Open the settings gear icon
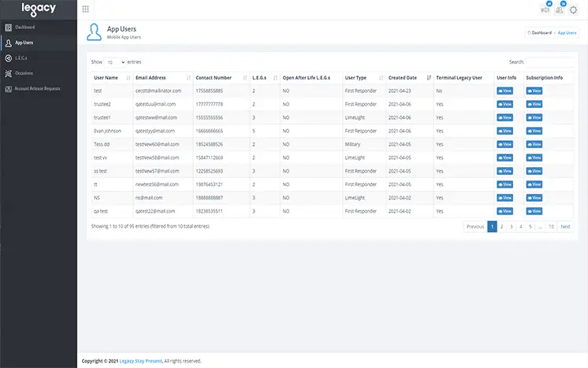This screenshot has height=368, width=588. click(574, 9)
